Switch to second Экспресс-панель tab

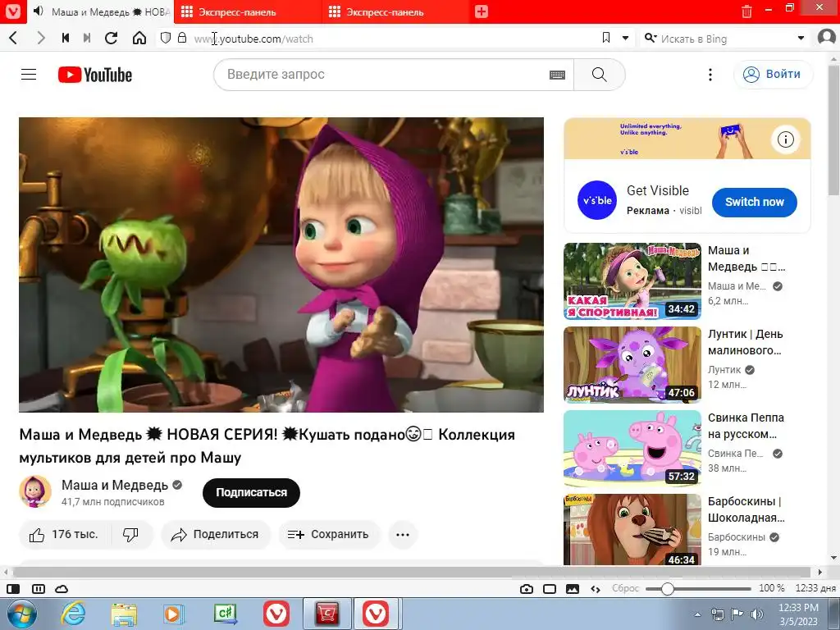click(x=396, y=11)
